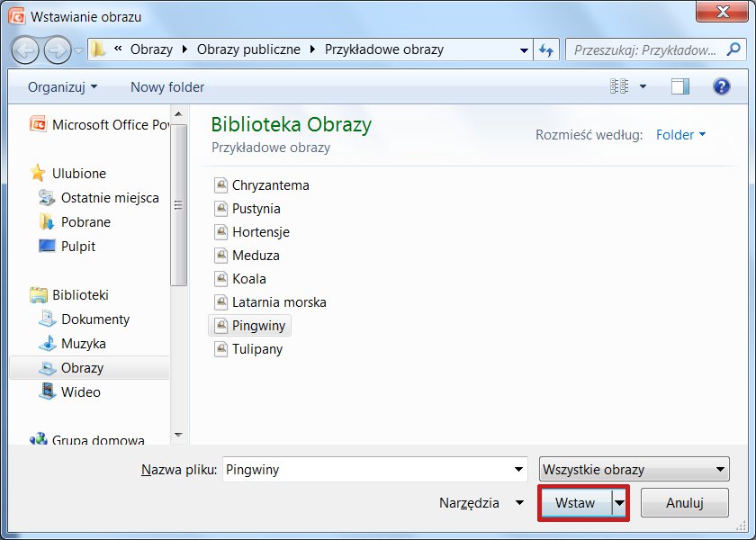Click the navigation pane scrollbar thumb
This screenshot has height=540, width=756.
[178, 205]
